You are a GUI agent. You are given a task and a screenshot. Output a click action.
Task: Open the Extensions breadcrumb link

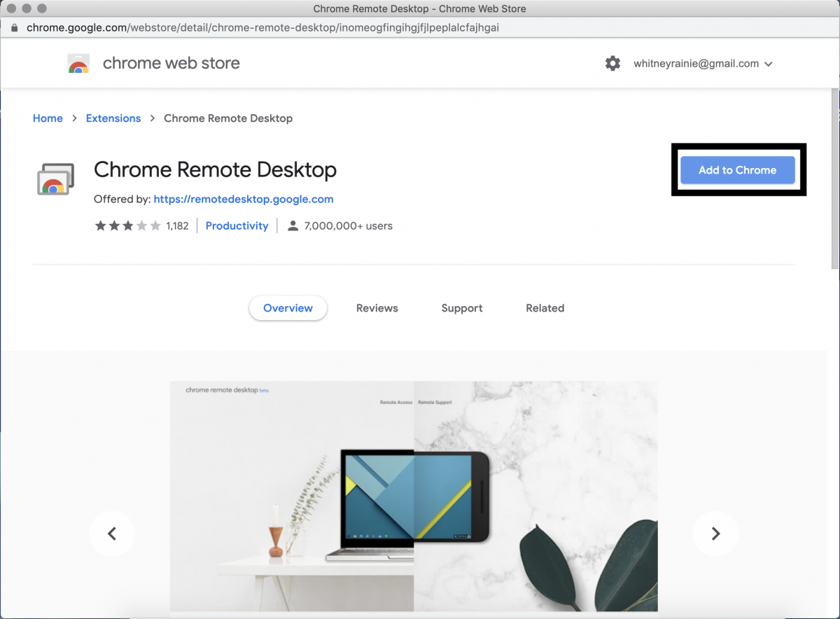click(113, 118)
